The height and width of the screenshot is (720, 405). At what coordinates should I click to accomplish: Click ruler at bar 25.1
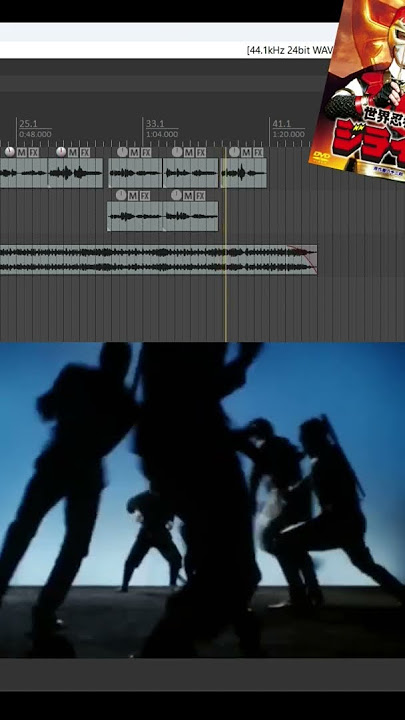tap(28, 124)
